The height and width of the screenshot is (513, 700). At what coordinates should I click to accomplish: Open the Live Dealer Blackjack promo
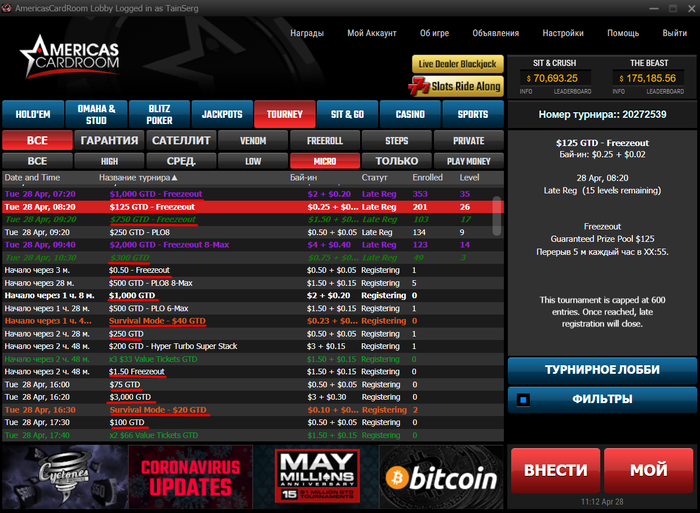click(458, 64)
